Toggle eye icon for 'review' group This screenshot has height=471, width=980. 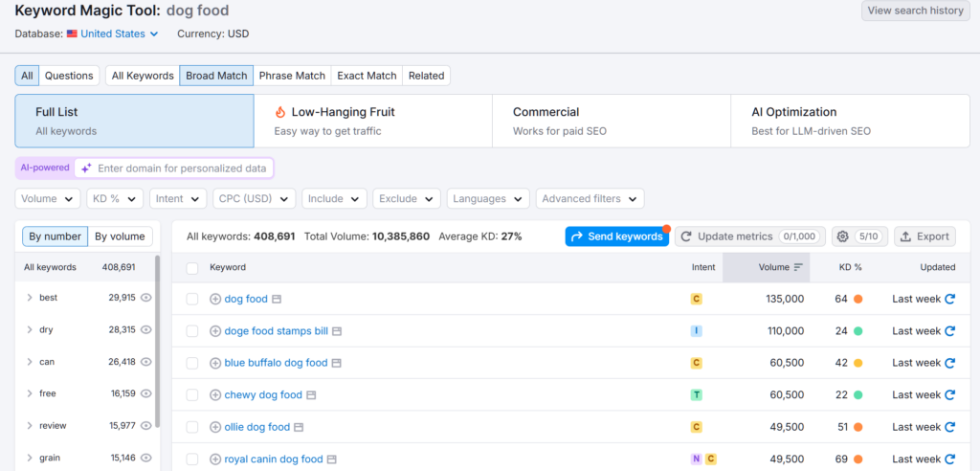(146, 425)
